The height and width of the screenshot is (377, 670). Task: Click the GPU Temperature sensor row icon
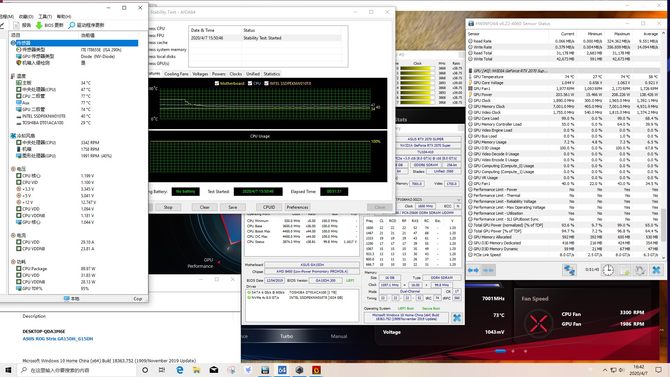[x=470, y=77]
